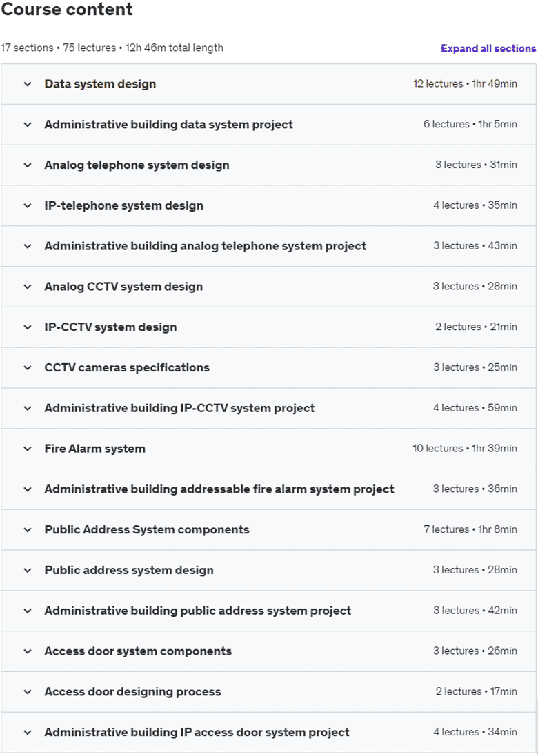538x756 pixels.
Task: Expand chevron beside Public address system design
Action: coord(28,570)
